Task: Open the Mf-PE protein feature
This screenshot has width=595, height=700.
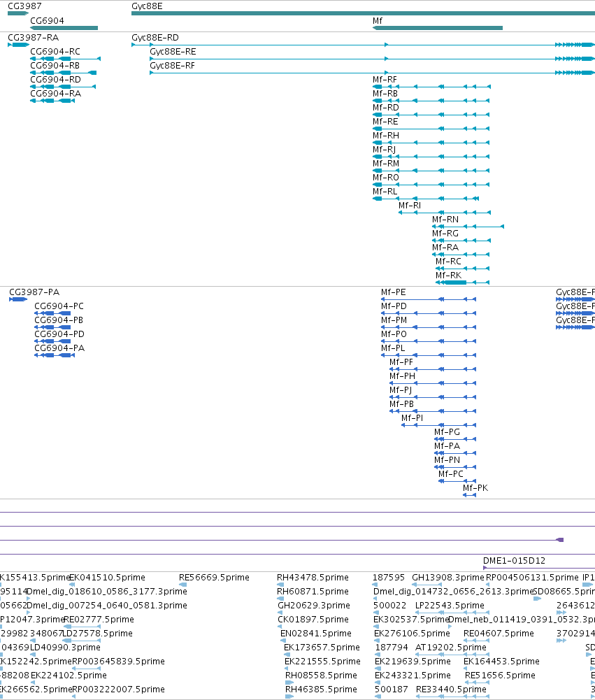Action: coord(429,299)
